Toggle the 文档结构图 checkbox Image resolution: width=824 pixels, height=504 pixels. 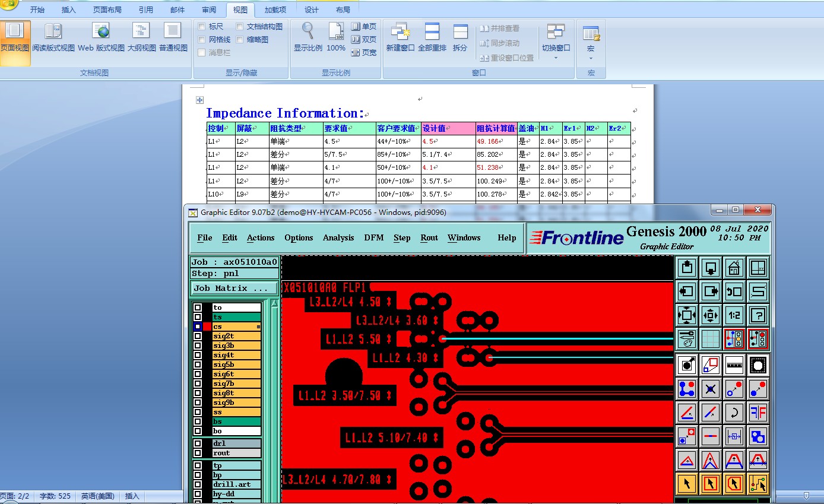240,27
